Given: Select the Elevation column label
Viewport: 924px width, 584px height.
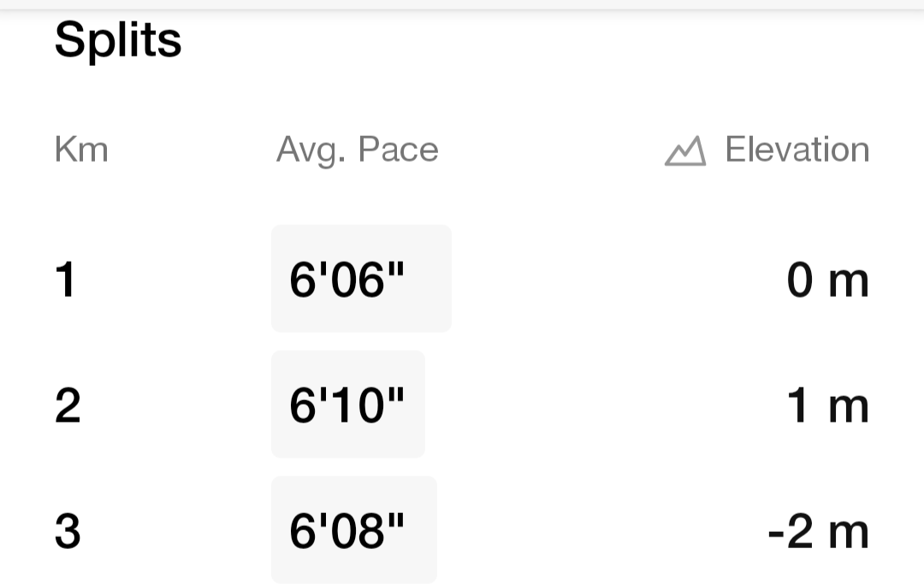Looking at the screenshot, I should (x=797, y=150).
